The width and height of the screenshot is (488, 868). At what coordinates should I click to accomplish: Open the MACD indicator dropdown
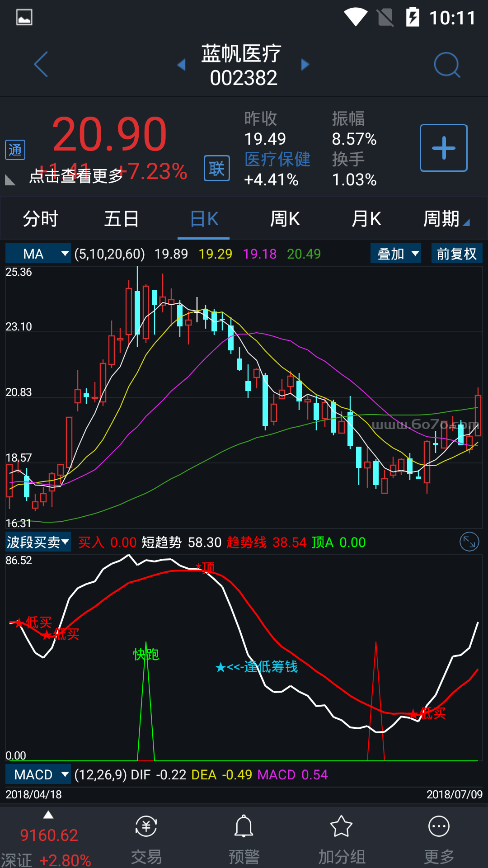[38, 774]
